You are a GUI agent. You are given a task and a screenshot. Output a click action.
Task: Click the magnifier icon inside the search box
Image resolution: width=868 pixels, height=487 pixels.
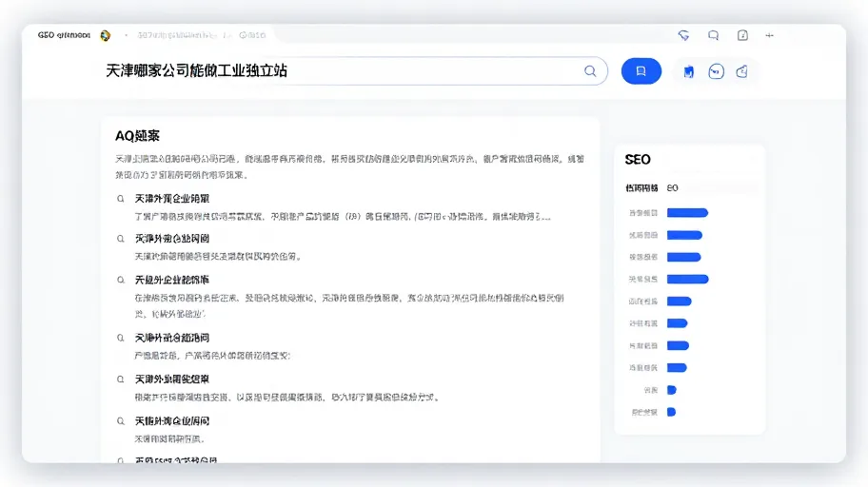pos(590,70)
